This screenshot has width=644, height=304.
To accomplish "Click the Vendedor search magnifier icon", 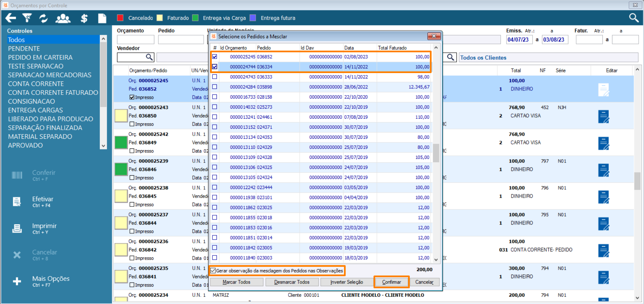I will tap(149, 57).
